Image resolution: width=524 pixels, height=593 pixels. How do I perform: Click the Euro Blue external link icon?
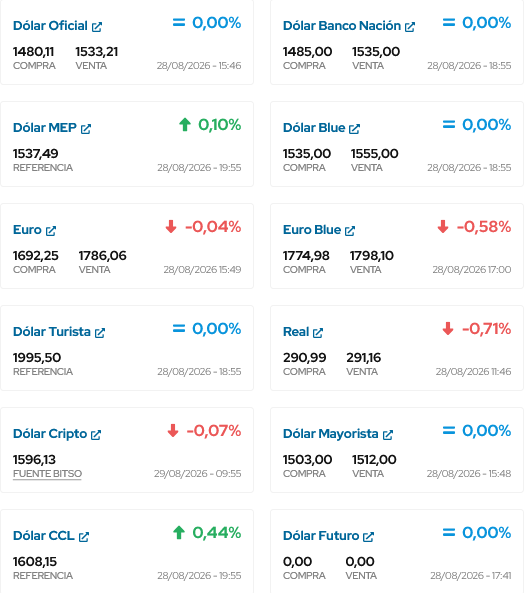(350, 231)
